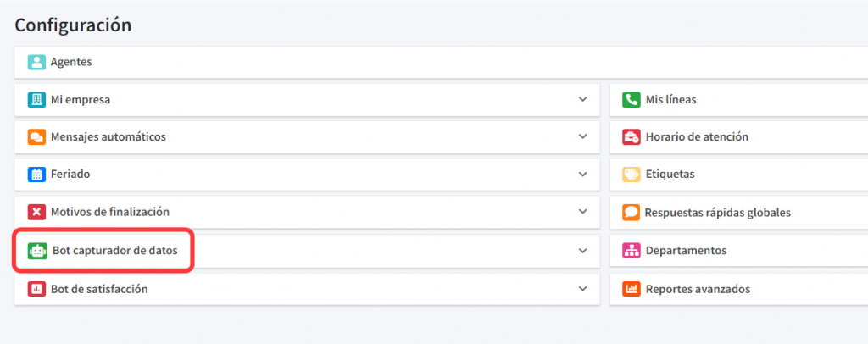Image resolution: width=868 pixels, height=344 pixels.
Task: Click the Mi empresa building icon
Action: tap(36, 100)
